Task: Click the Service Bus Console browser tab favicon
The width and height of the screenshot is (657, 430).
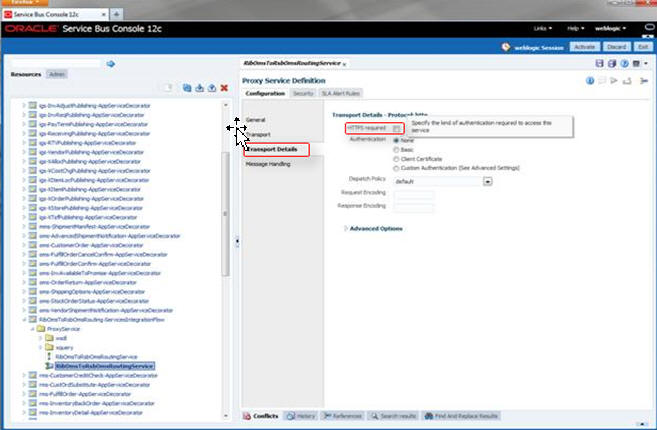Action: pos(8,14)
